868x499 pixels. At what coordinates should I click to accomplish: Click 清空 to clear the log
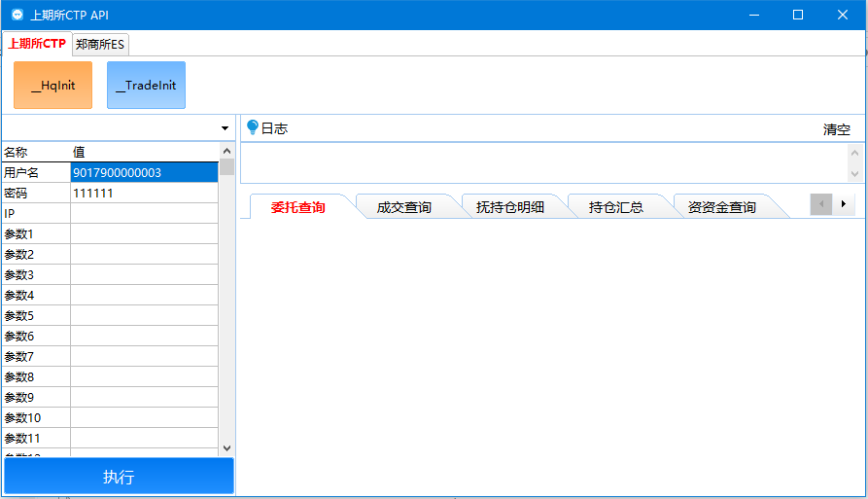(837, 129)
